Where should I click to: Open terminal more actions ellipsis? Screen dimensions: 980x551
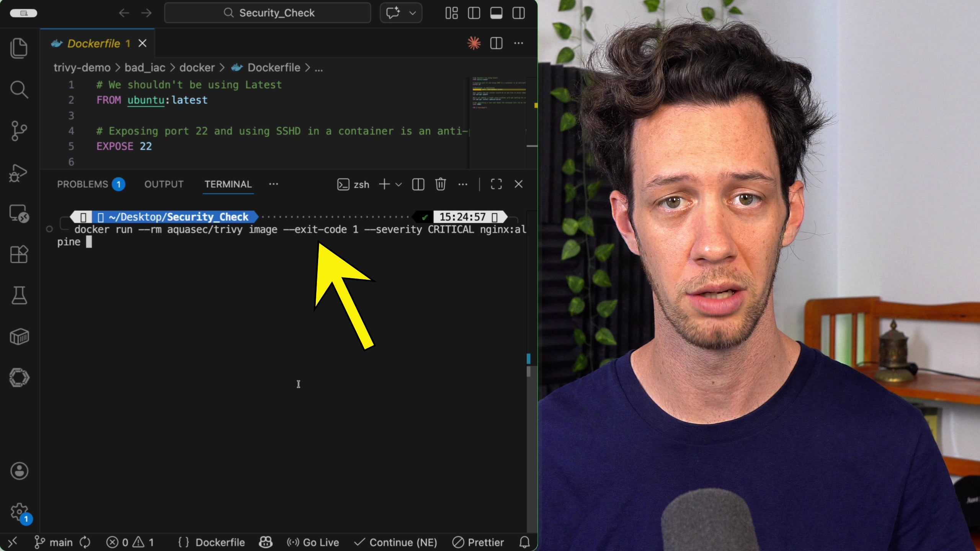click(463, 184)
